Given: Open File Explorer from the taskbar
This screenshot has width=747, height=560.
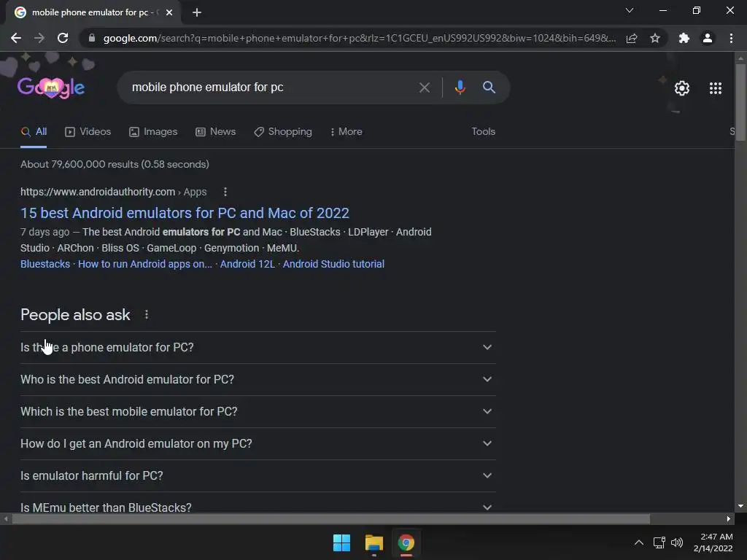Looking at the screenshot, I should coord(374,542).
